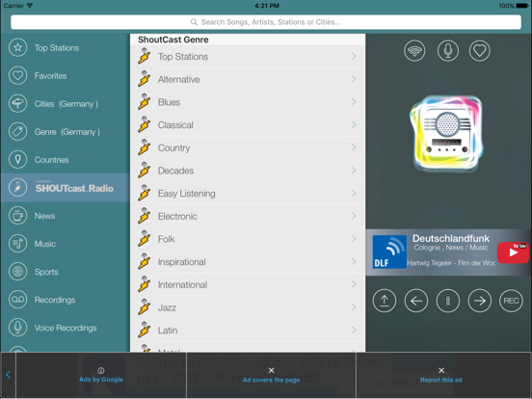This screenshot has width=532, height=399.
Task: Open the Ads by Google info
Action: click(101, 375)
